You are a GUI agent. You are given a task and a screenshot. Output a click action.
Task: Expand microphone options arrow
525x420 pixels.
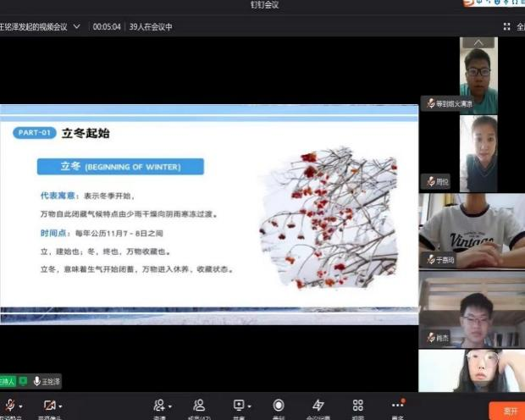[21, 406]
